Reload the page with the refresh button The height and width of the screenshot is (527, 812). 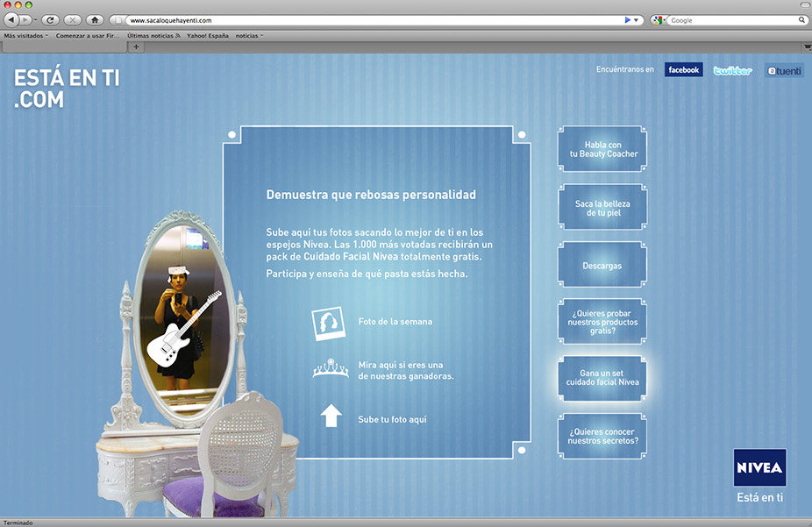click(x=50, y=19)
